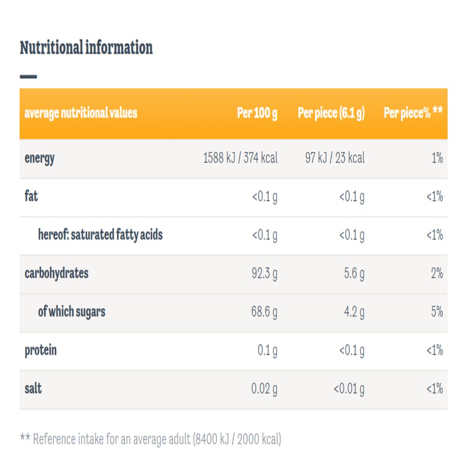Screen dimensions: 476x476
Task: Click the 'Per piece% **' column header
Action: [x=413, y=112]
